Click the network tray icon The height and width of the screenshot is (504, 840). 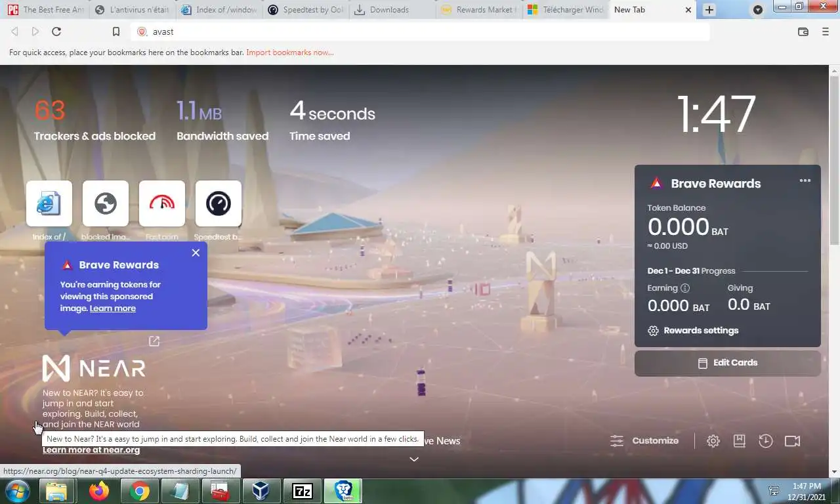(x=774, y=492)
